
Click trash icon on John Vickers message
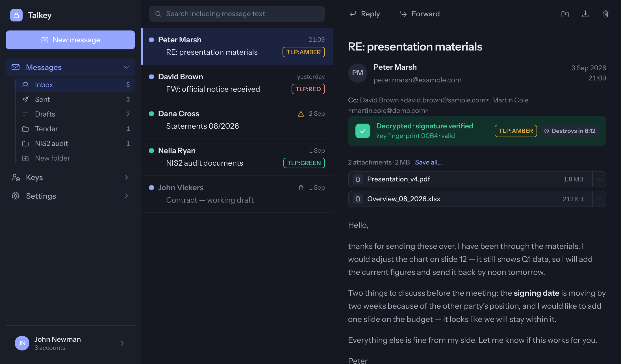click(301, 188)
